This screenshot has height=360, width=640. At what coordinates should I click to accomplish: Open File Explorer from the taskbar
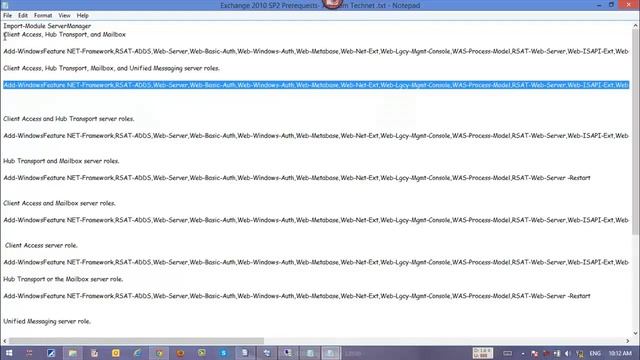point(73,353)
